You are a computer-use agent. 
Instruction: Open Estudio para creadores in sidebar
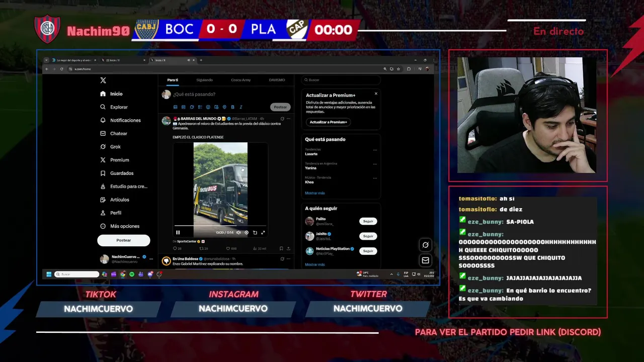pyautogui.click(x=123, y=187)
